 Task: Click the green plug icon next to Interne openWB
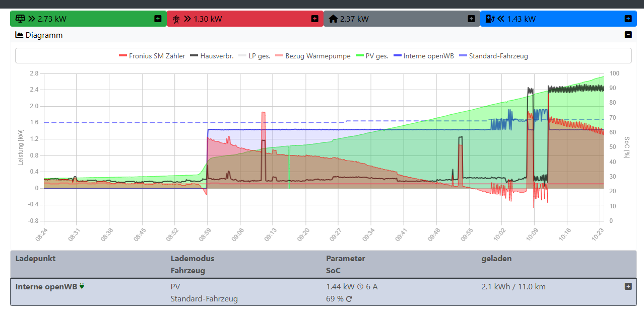[x=82, y=286]
